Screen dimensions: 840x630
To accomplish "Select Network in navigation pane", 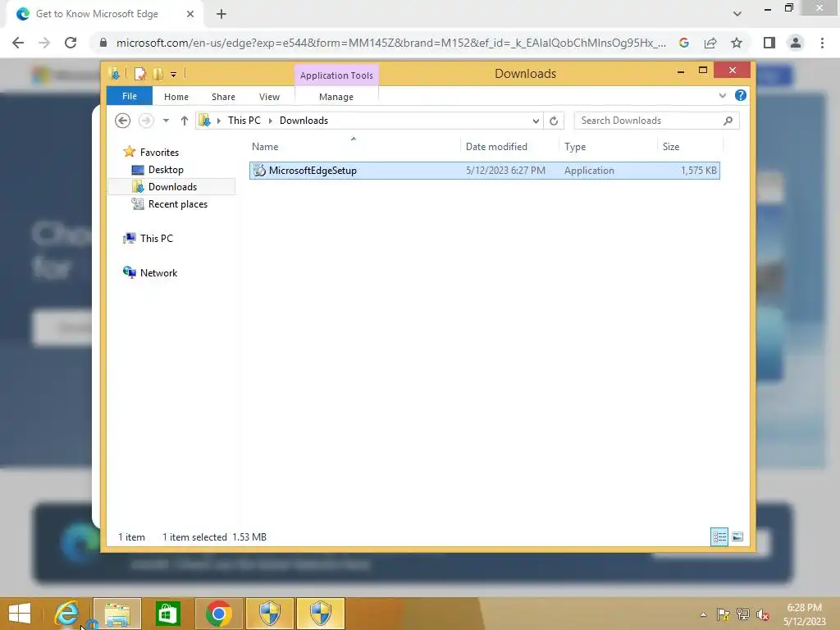I will click(158, 272).
